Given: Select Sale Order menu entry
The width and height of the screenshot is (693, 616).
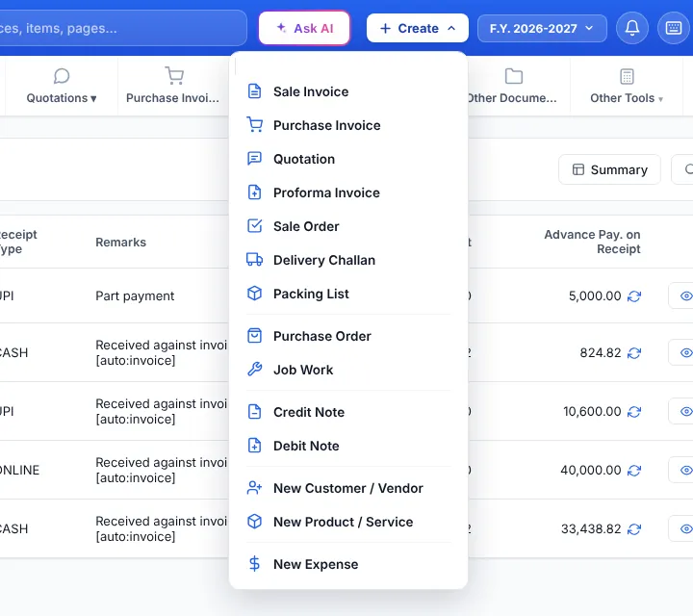Looking at the screenshot, I should point(348,226).
